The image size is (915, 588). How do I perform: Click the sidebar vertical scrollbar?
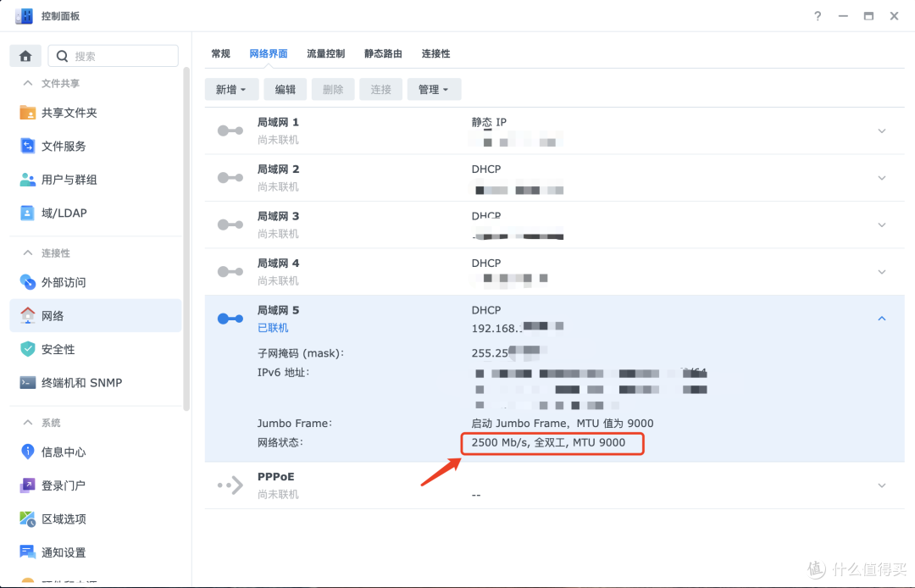coord(186,239)
